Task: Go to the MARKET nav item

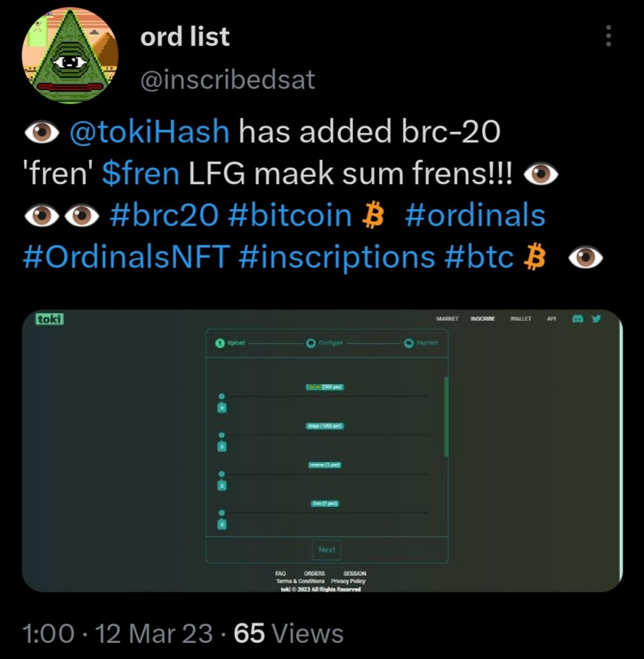Action: (x=447, y=319)
